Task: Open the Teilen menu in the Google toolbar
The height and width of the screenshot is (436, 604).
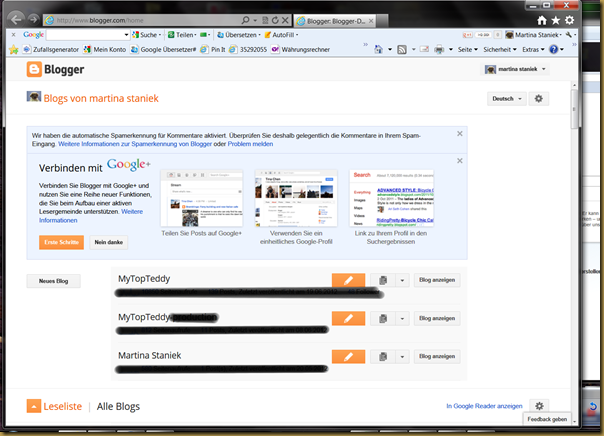Action: 182,35
